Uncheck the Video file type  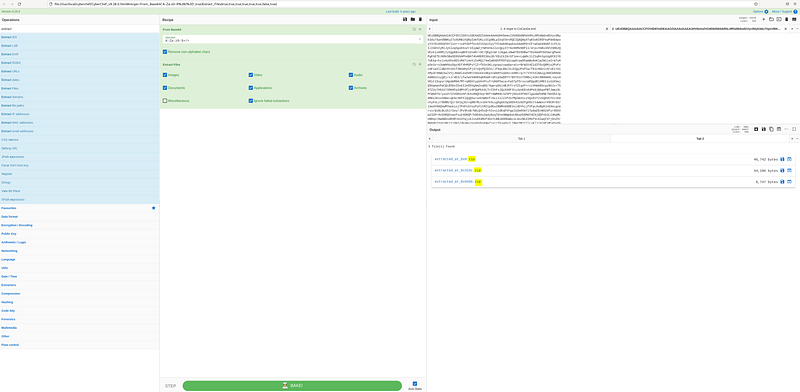point(251,75)
